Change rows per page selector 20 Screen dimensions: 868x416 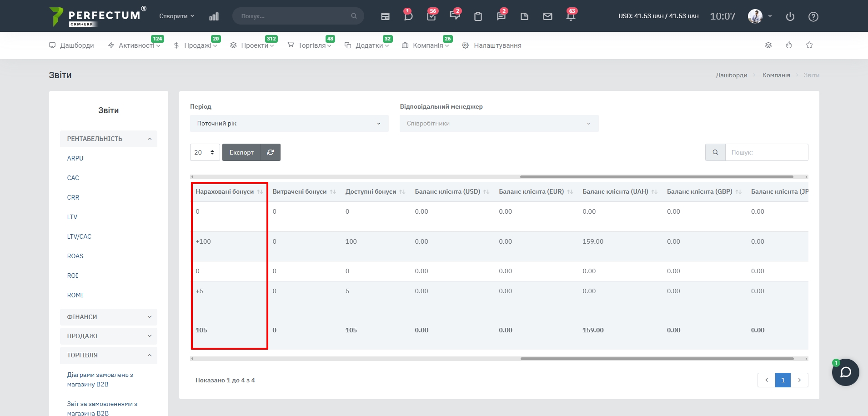pyautogui.click(x=205, y=152)
